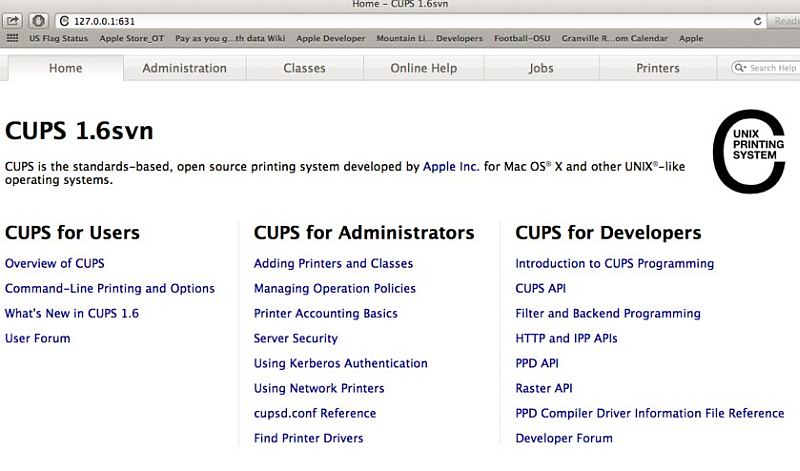Visit the Developer Forum link
Image resolution: width=800 pixels, height=471 pixels.
(x=564, y=438)
